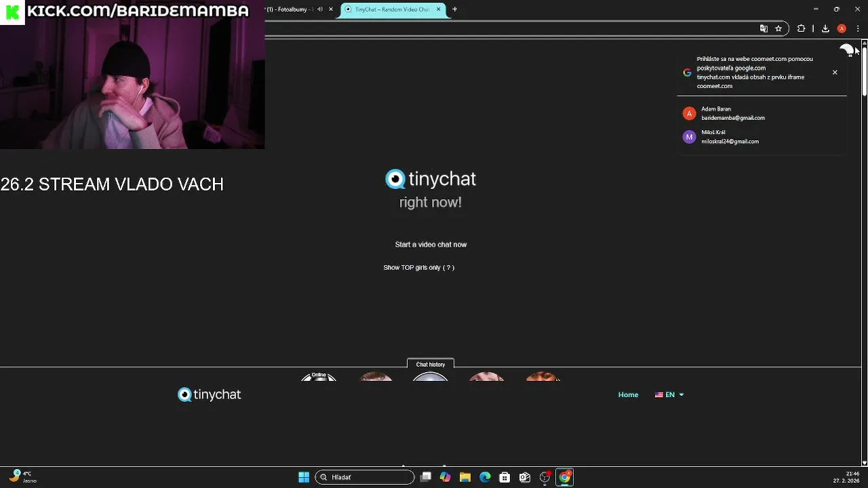Viewport: 868px width, 488px height.
Task: Click the Kick logo in stream overlay
Action: tap(12, 12)
